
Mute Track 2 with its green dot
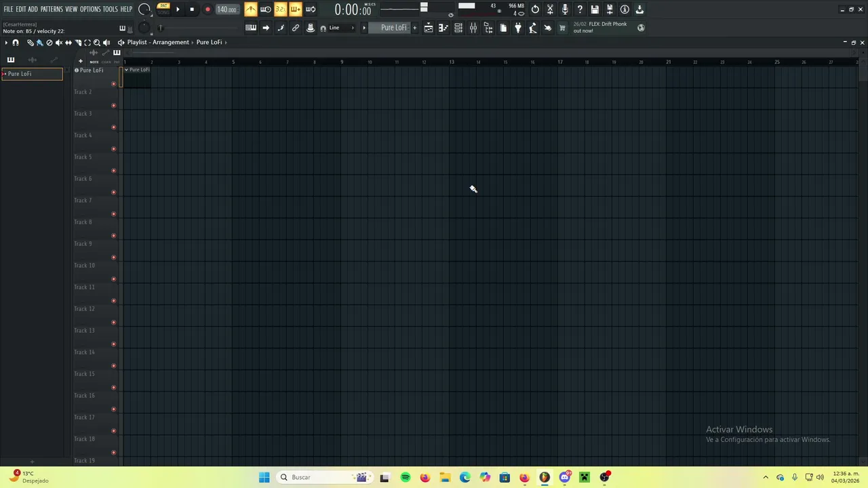click(113, 106)
